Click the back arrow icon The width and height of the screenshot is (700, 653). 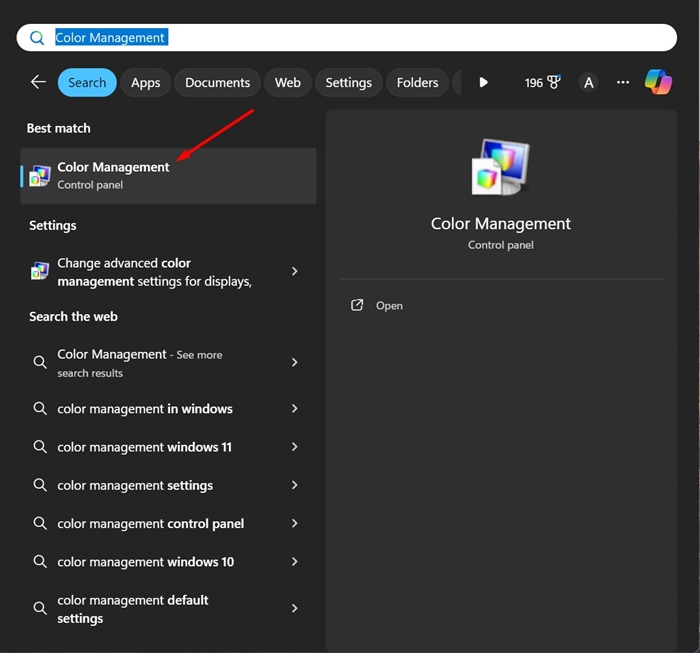(38, 82)
